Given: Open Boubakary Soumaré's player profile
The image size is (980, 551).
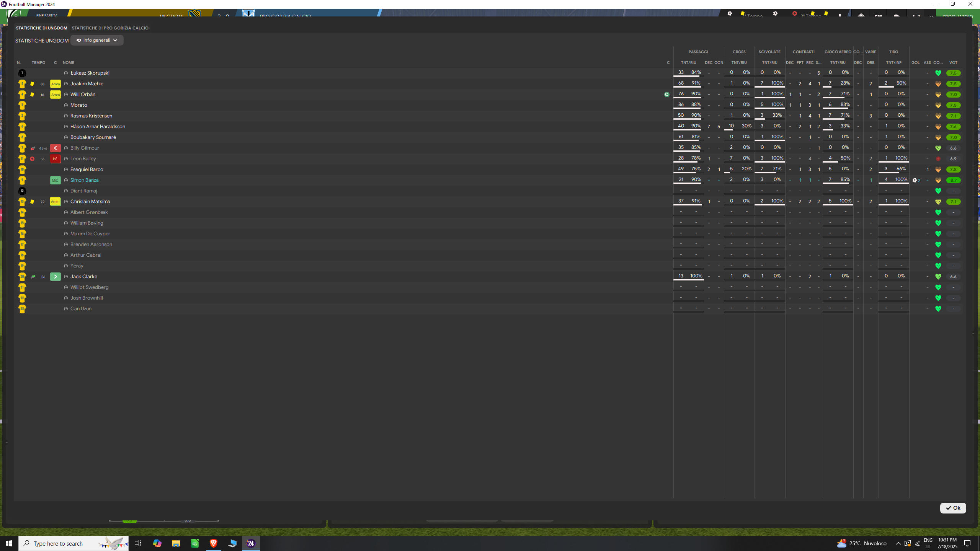Looking at the screenshot, I should click(x=93, y=137).
